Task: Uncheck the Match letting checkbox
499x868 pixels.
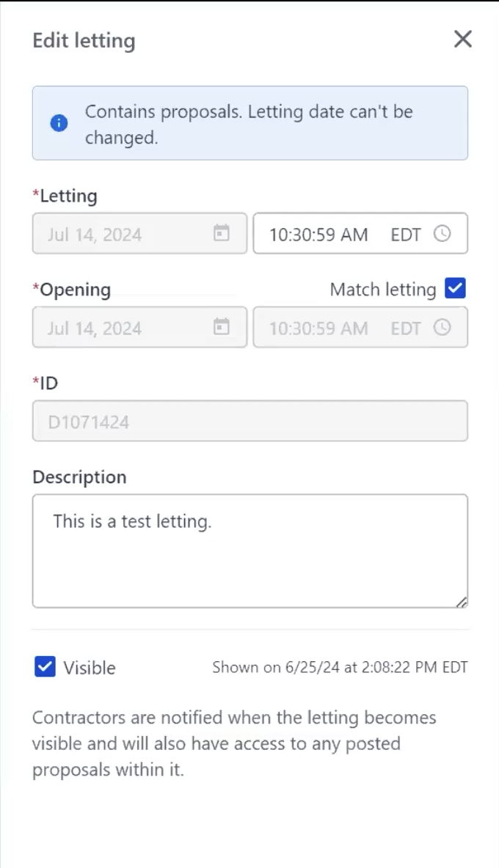Action: click(456, 289)
